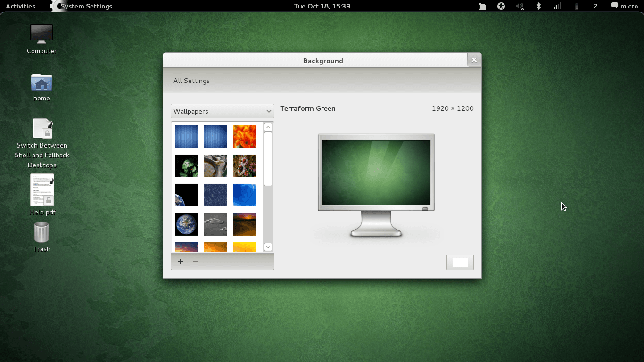Screen dimensions: 644x362
Task: Open the Help.pdf file icon
Action: click(42, 190)
